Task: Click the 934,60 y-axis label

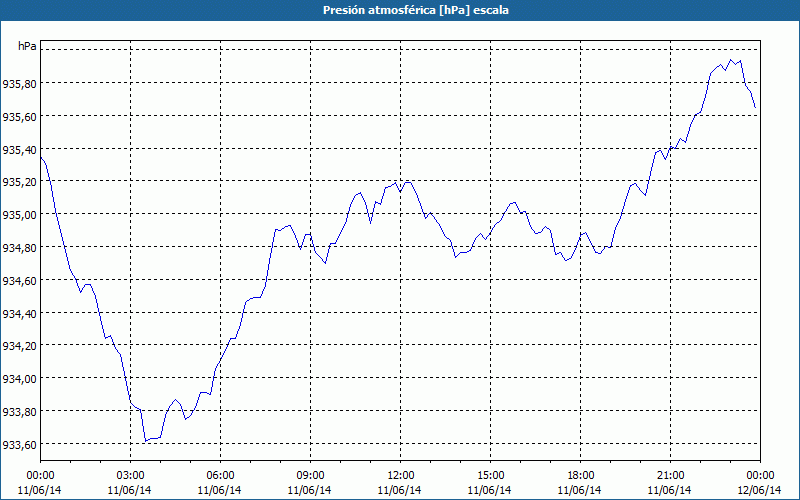Action: 19,281
